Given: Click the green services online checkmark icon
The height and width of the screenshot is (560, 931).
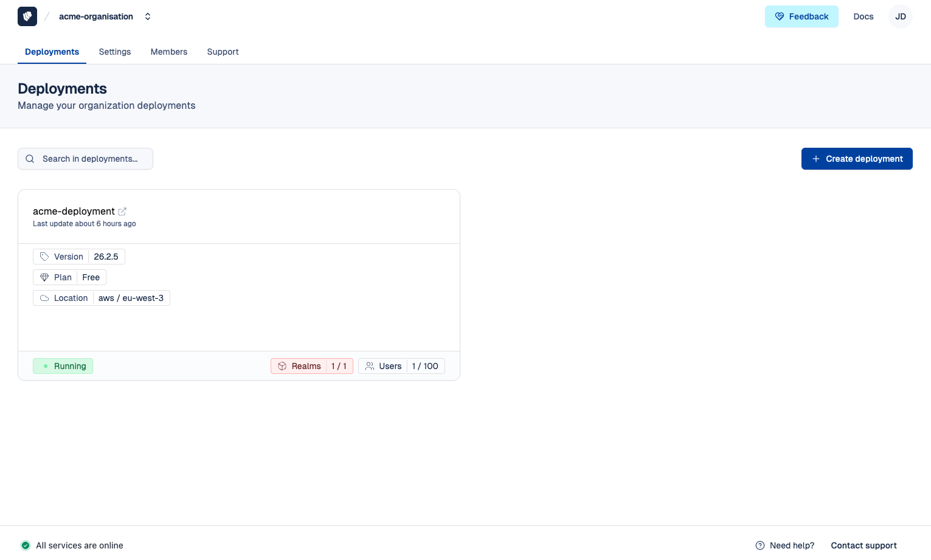Looking at the screenshot, I should [26, 545].
